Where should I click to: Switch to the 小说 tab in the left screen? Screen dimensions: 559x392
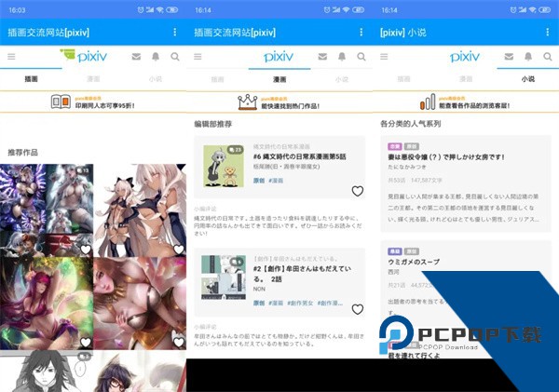pyautogui.click(x=155, y=80)
